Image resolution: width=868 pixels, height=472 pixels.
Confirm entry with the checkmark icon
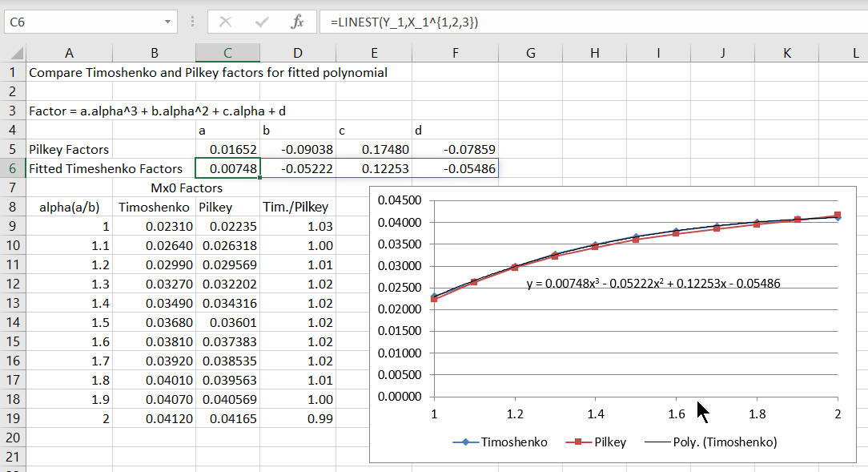(x=260, y=21)
